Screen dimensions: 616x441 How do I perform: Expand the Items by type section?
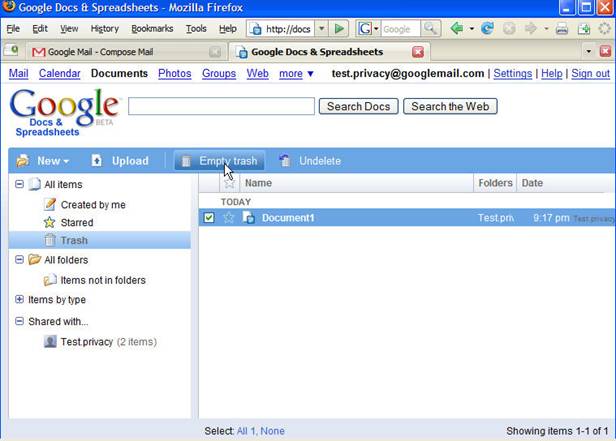click(x=19, y=299)
